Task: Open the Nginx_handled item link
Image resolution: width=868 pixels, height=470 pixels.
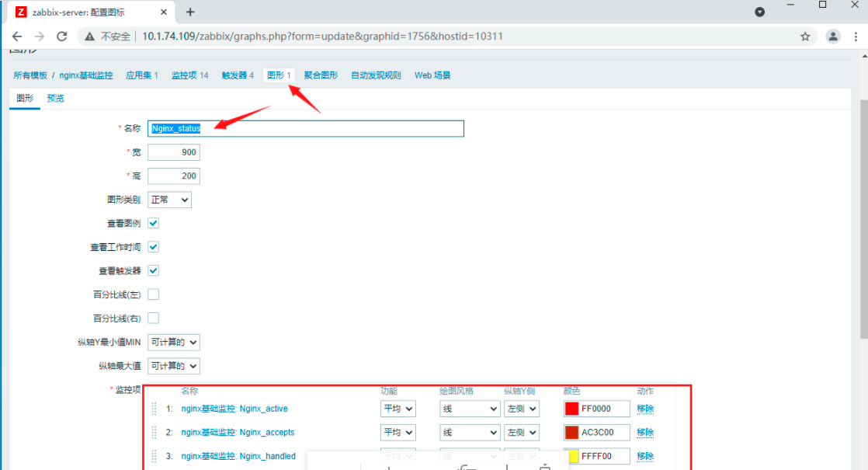Action: (238, 456)
